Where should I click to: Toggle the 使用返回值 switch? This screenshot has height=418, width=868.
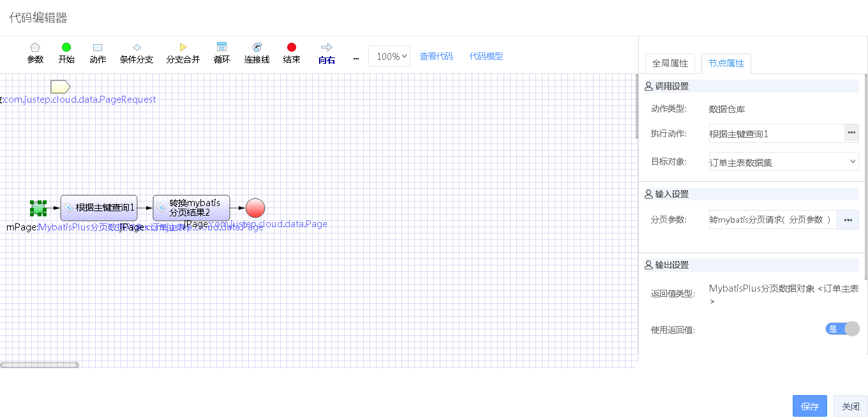842,329
